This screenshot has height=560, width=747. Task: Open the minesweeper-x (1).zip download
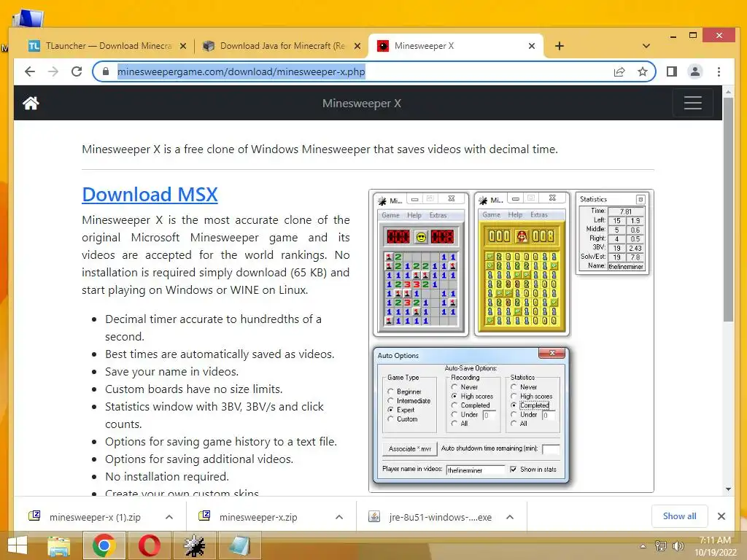95,517
